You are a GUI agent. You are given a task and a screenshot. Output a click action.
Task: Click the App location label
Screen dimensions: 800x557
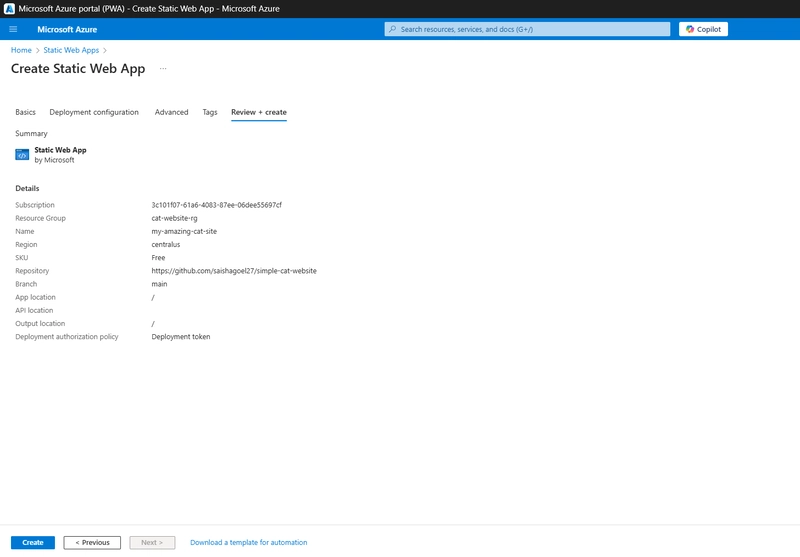pos(35,297)
